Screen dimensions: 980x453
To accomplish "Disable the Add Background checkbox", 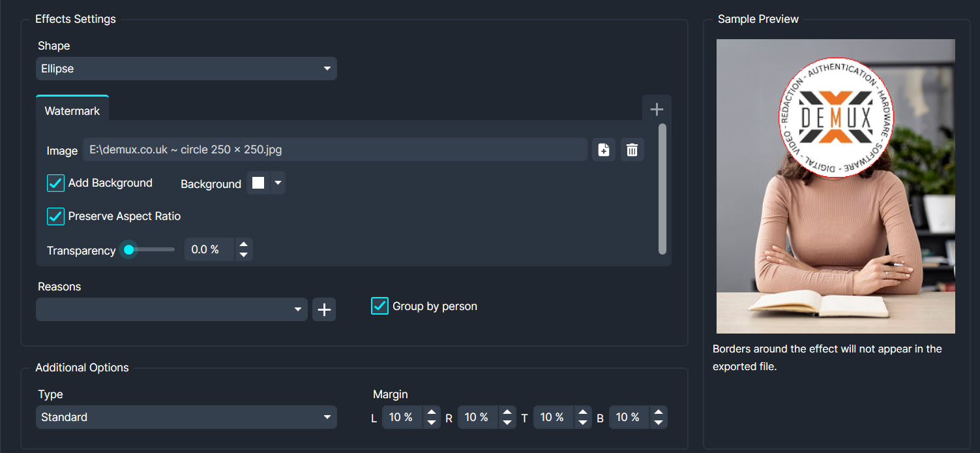I will point(55,183).
